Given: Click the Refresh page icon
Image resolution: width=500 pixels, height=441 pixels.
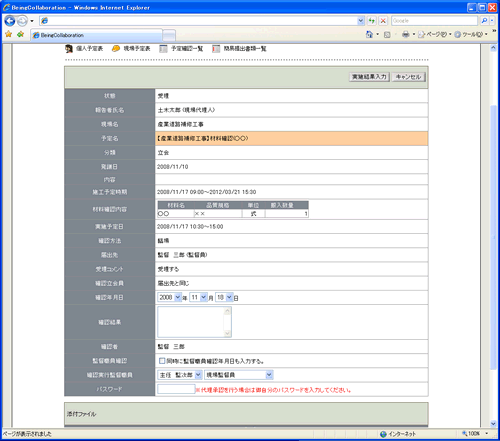Looking at the screenshot, I should 371,21.
